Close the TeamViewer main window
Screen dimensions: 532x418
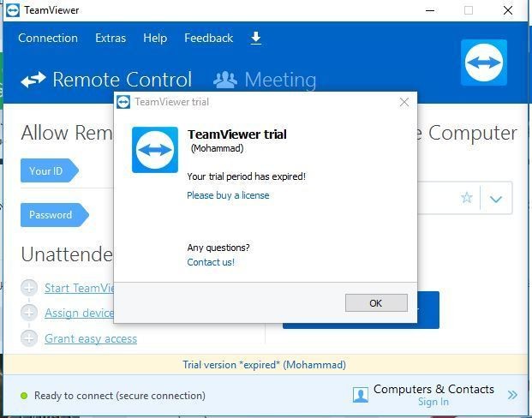[508, 10]
